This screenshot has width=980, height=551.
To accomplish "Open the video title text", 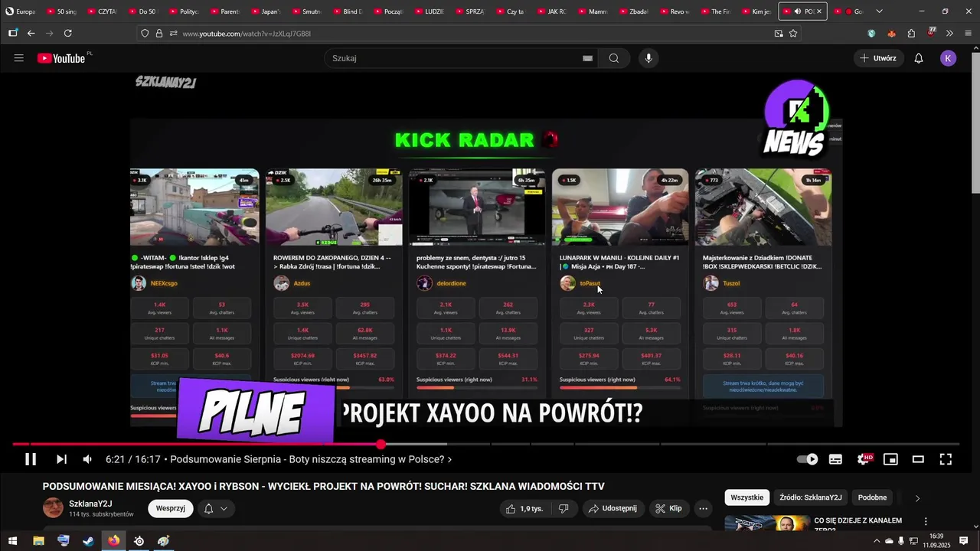I will 323,486.
